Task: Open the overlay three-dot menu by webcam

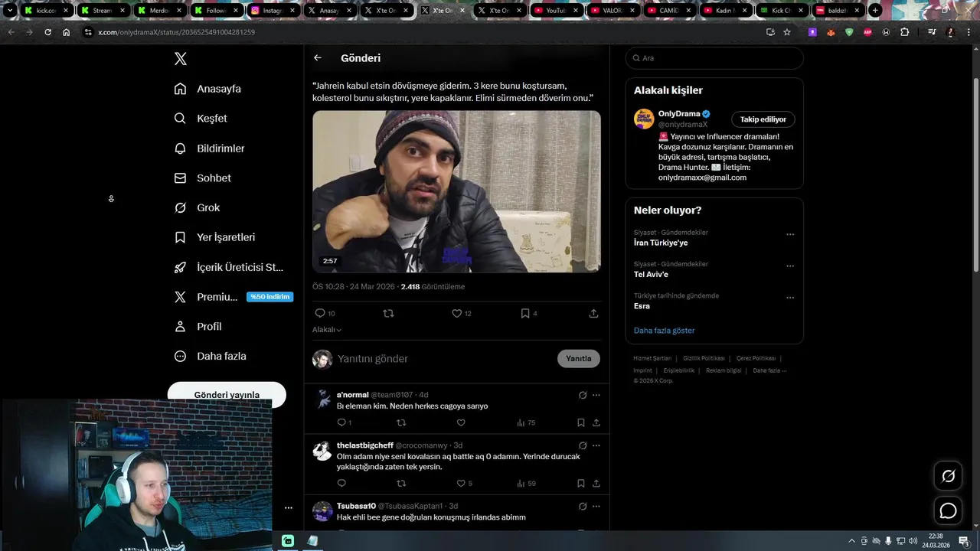Action: [289, 507]
